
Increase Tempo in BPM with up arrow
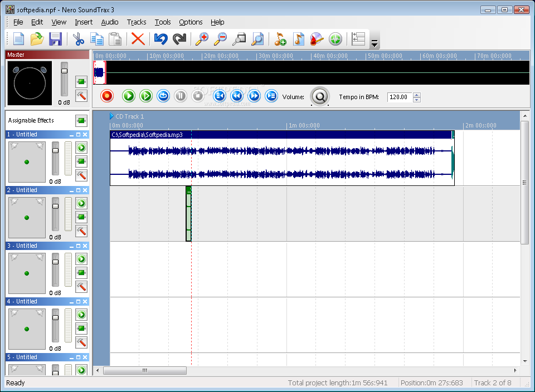click(x=417, y=95)
